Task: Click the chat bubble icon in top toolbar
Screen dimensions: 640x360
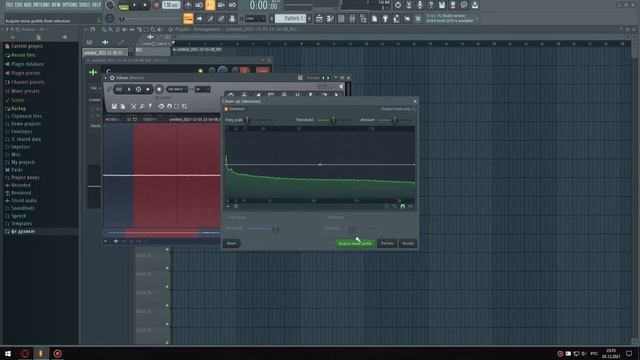Action: [x=464, y=5]
